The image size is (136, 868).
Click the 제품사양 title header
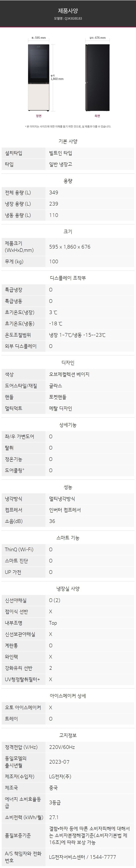(x=68, y=11)
